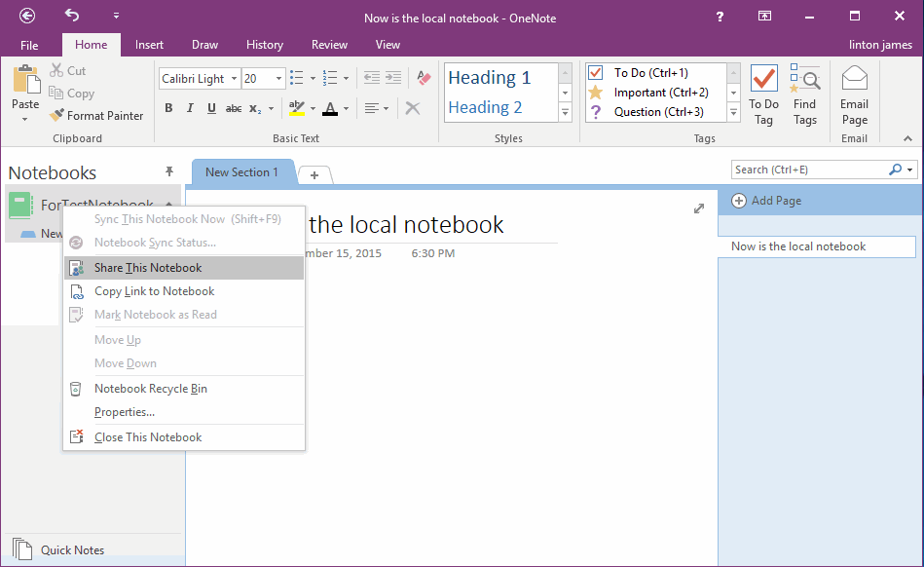Toggle Underline formatting

[211, 108]
